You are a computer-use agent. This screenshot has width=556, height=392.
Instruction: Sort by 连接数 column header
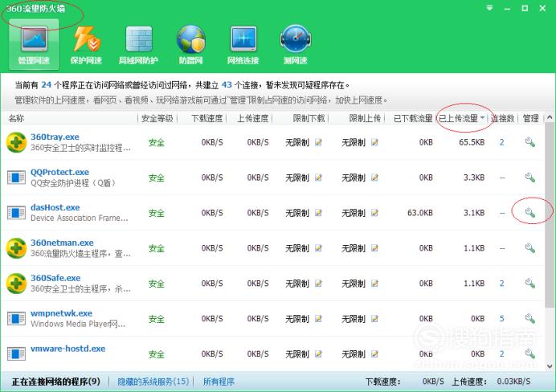502,118
